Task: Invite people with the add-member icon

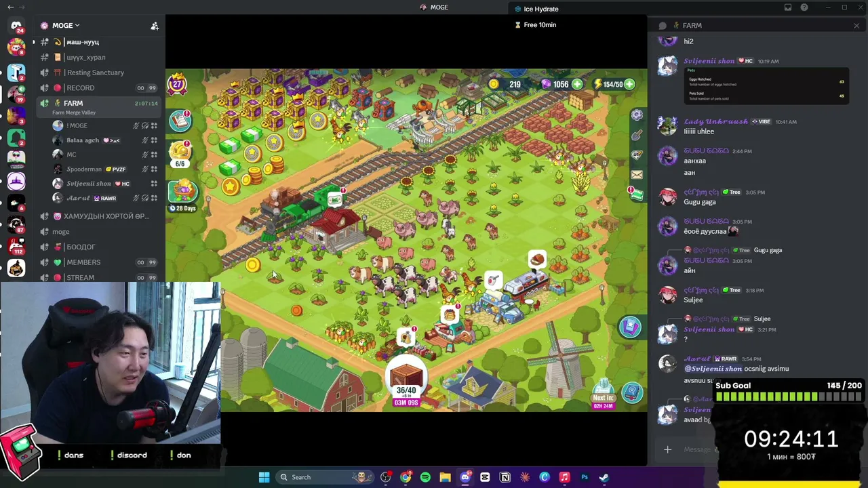Action: point(155,26)
